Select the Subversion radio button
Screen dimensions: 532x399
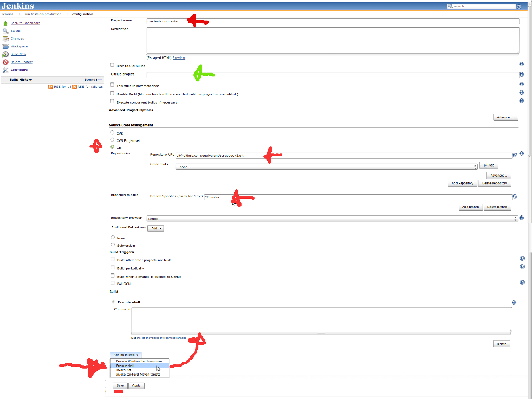pyautogui.click(x=113, y=245)
